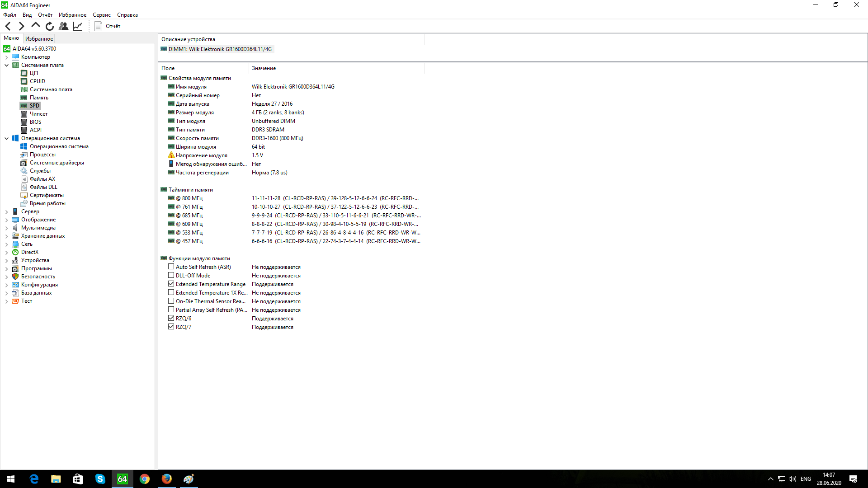Expand the Сервер tree node
This screenshot has height=488, width=868.
point(6,211)
